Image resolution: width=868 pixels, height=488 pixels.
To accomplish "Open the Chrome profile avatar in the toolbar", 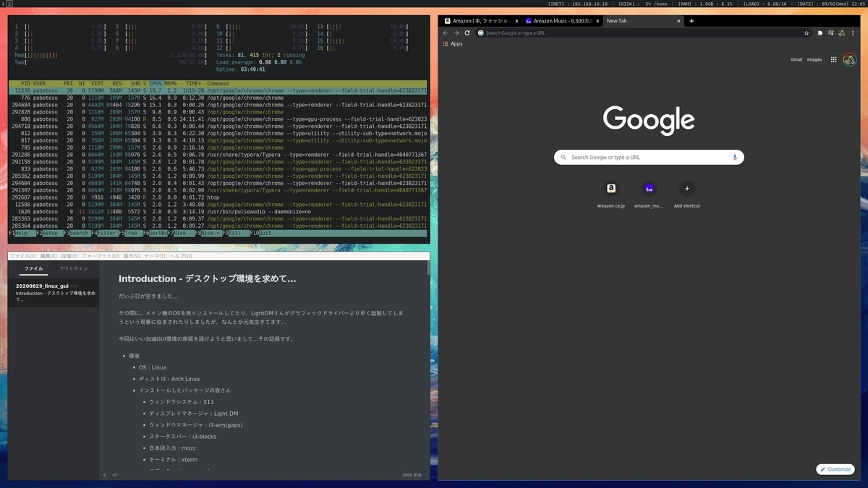I will (x=842, y=33).
